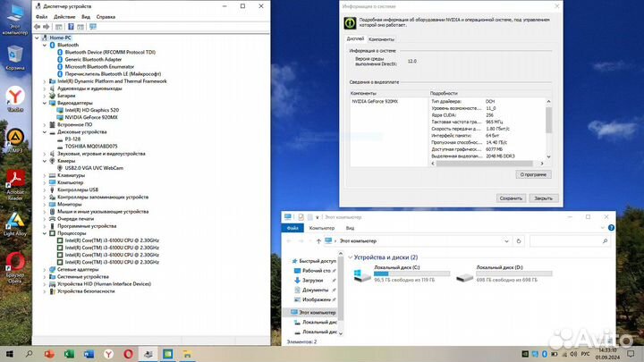Click the Explorer help question mark icon
Screen dimensions: 644x362
pos(611,228)
